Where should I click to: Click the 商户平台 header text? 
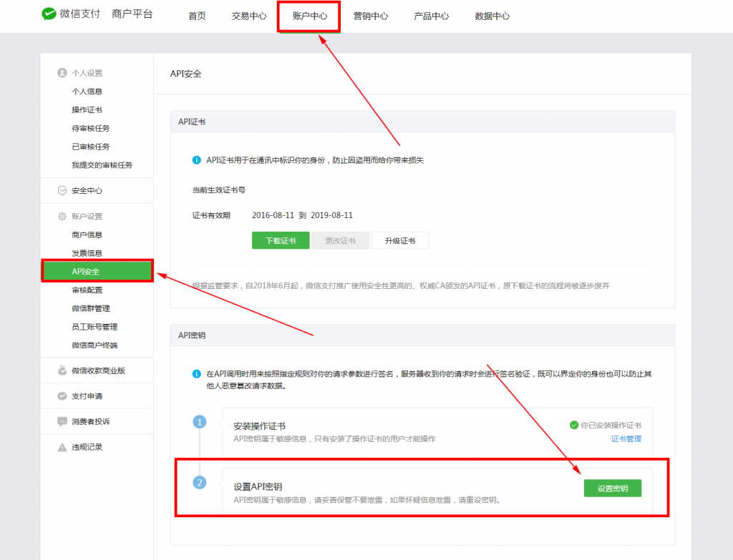pos(132,14)
